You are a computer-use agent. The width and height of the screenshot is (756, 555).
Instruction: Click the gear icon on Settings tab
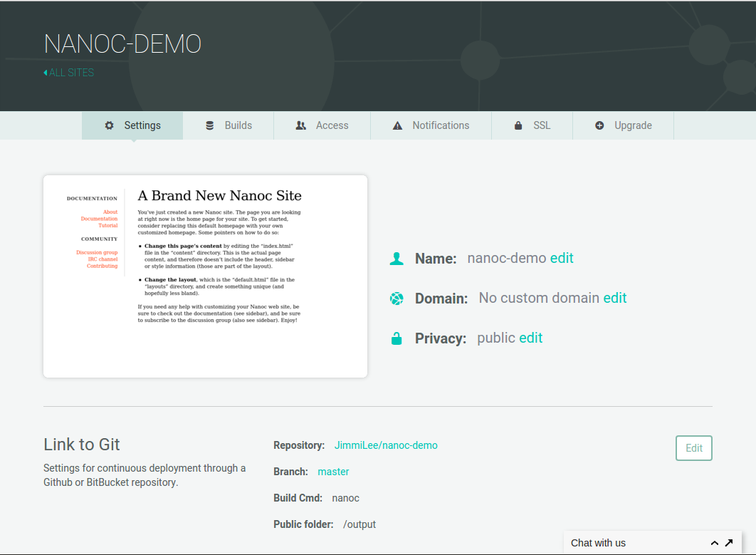pos(109,125)
